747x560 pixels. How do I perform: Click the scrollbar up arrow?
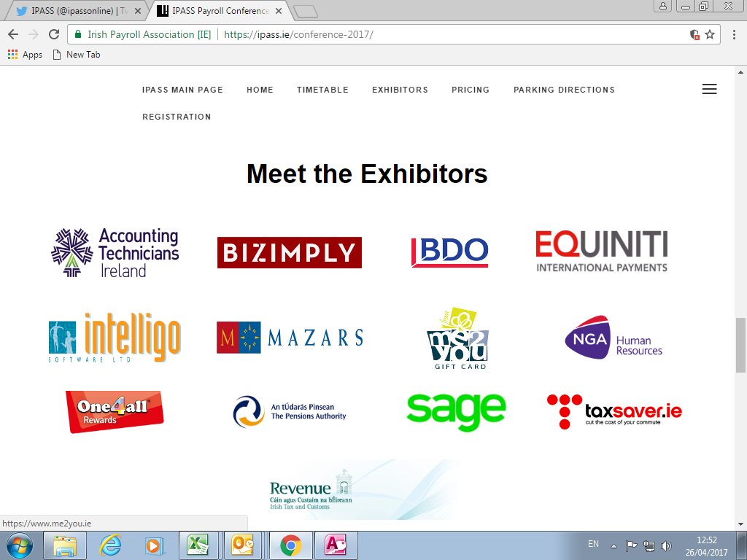(x=740, y=72)
